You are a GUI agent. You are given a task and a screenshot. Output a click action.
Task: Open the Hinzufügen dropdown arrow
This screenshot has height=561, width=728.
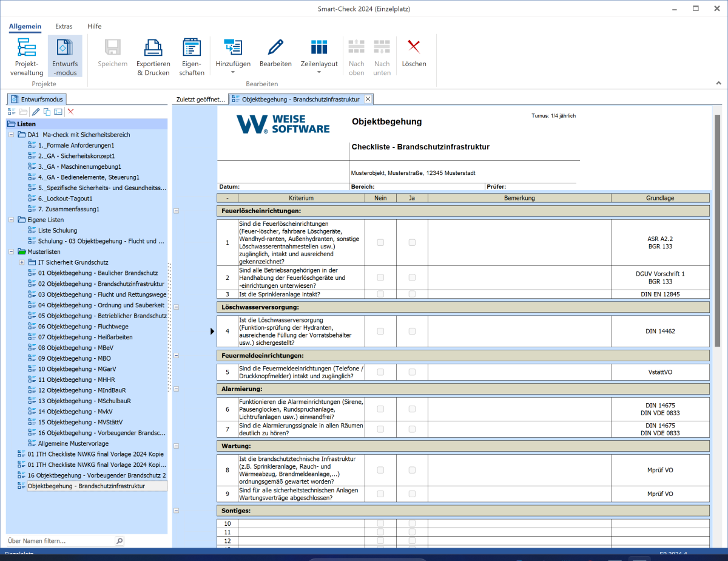(233, 72)
